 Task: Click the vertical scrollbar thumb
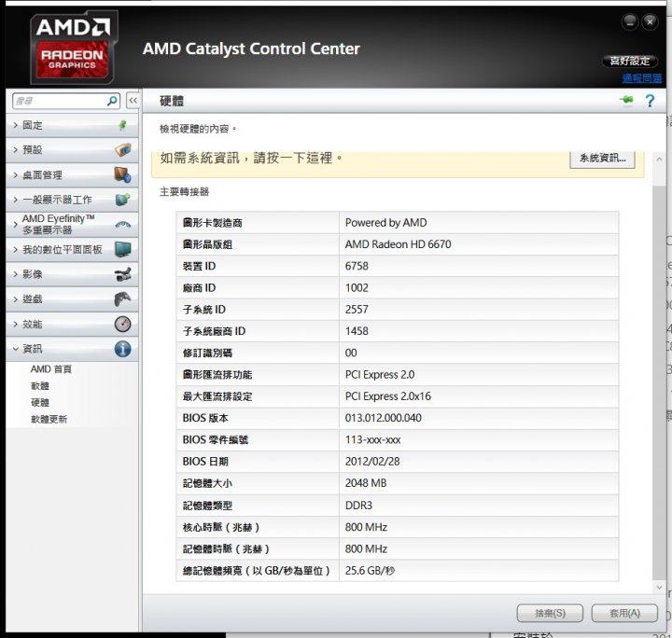[x=659, y=381]
